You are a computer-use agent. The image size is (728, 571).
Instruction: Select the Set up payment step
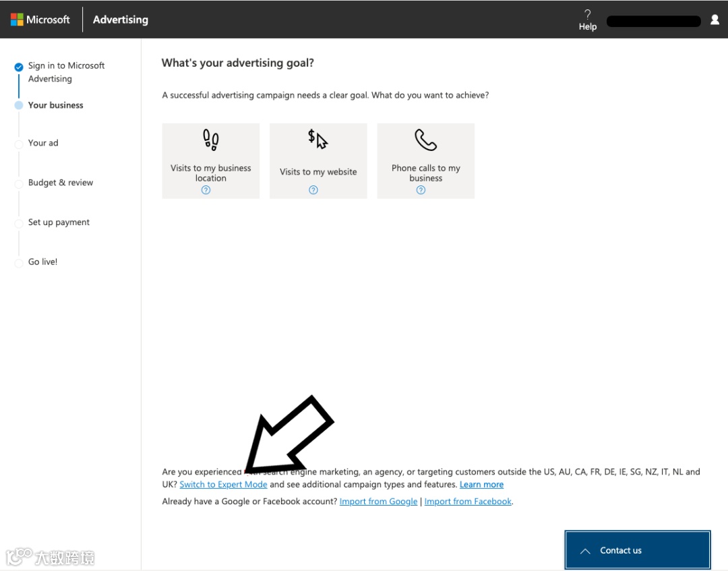(x=59, y=222)
